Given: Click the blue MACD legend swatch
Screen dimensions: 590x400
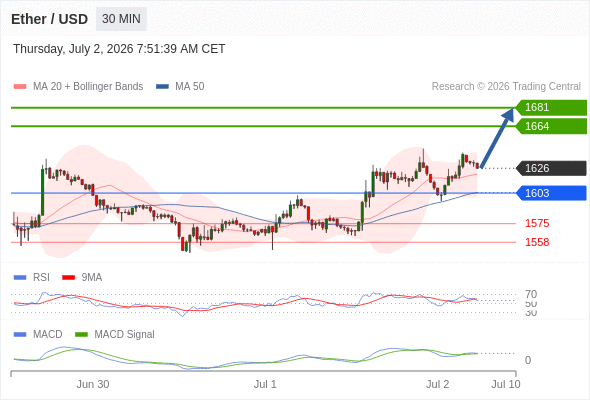Looking at the screenshot, I should coord(20,335).
